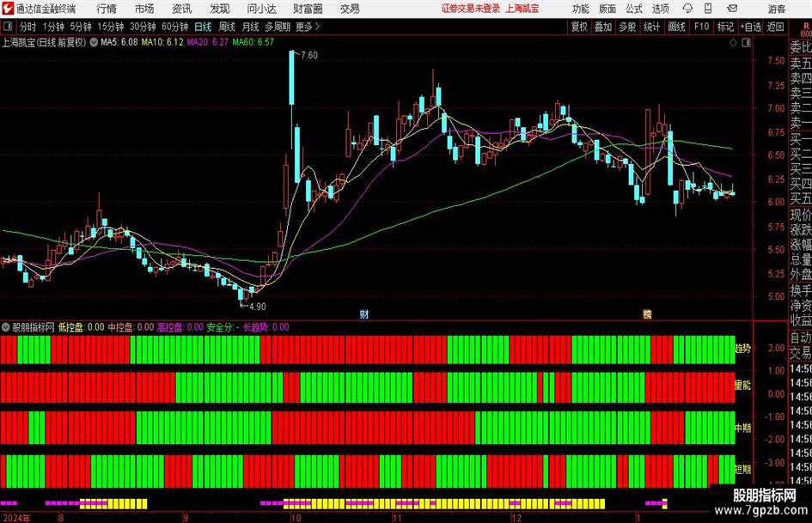Open the 发现 menu
The width and height of the screenshot is (812, 523).
pyautogui.click(x=220, y=9)
